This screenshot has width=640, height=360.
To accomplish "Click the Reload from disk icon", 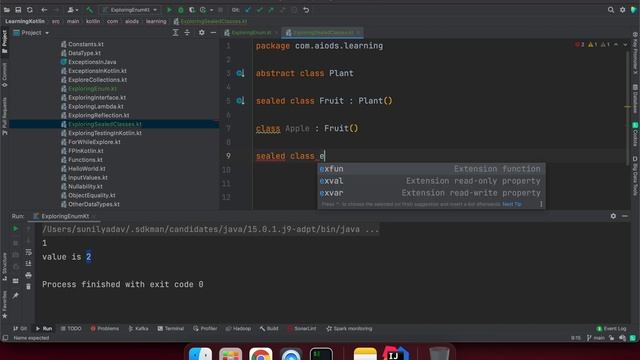I will click(x=30, y=10).
